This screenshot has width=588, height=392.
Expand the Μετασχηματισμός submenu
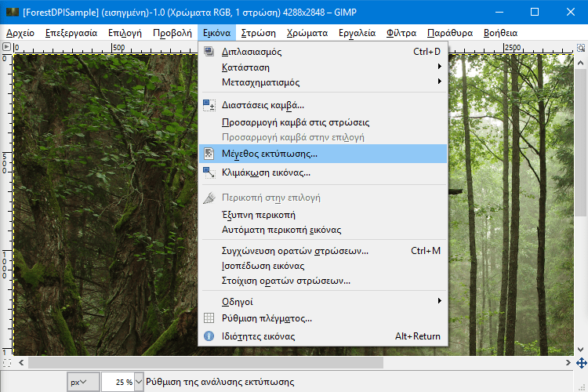pos(440,82)
